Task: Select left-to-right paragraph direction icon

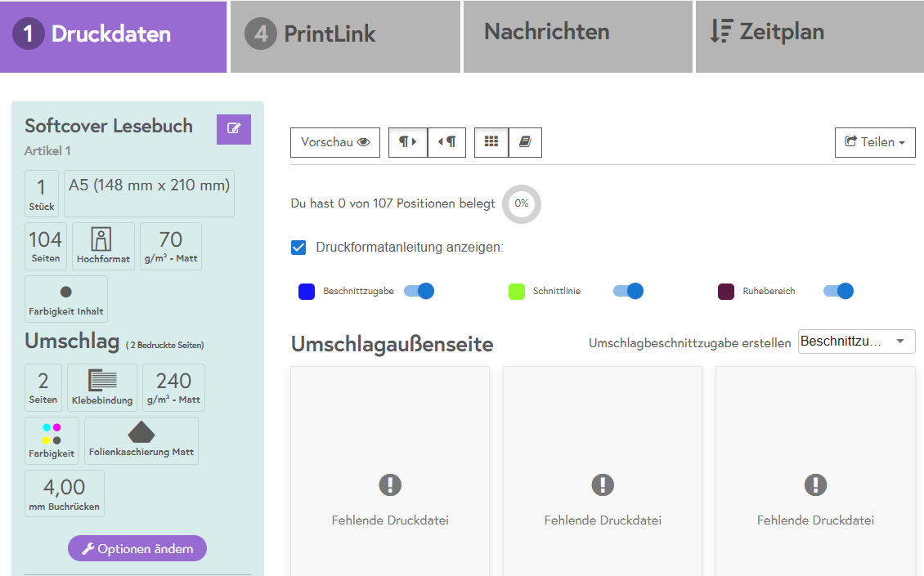Action: click(x=407, y=142)
